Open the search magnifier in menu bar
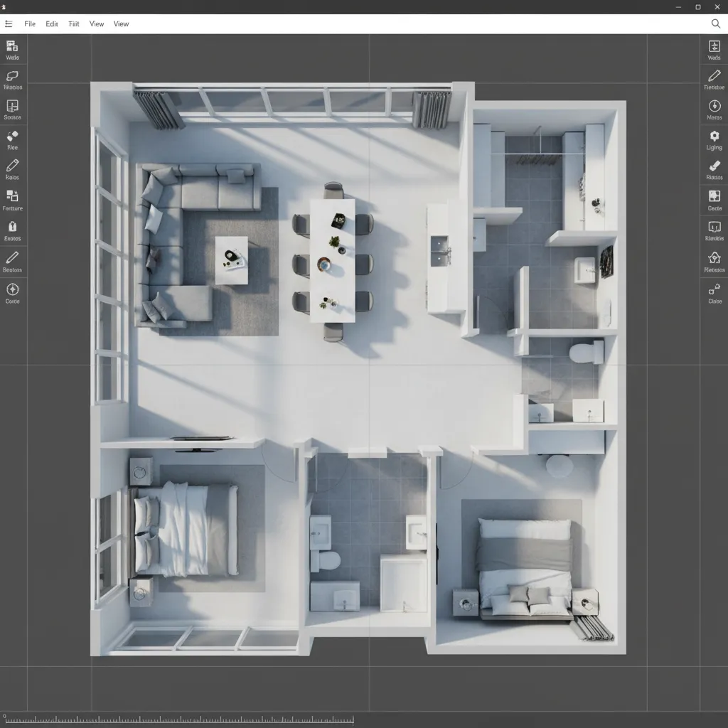Screen dimensions: 728x728 (715, 23)
